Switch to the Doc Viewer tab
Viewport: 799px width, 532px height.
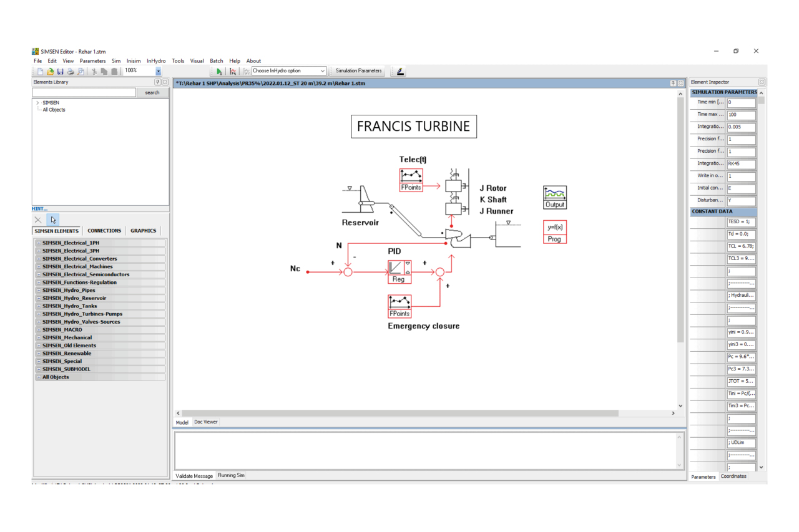(205, 422)
